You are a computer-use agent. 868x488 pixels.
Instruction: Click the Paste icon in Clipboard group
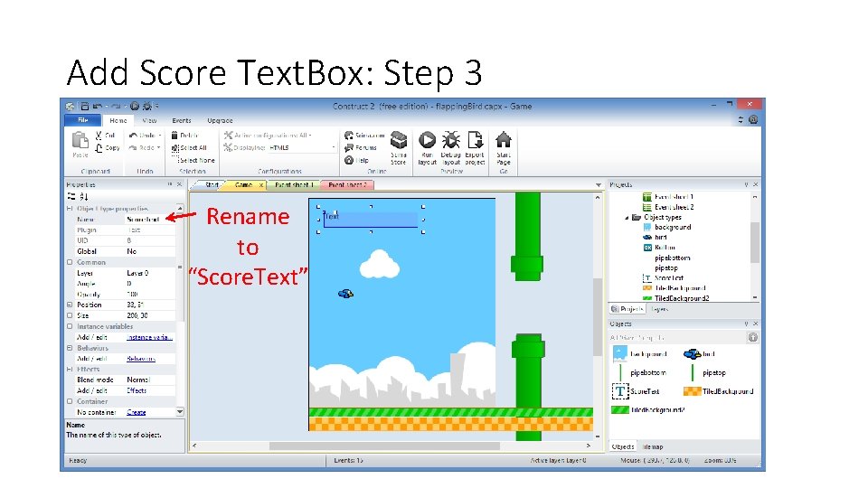(x=80, y=141)
